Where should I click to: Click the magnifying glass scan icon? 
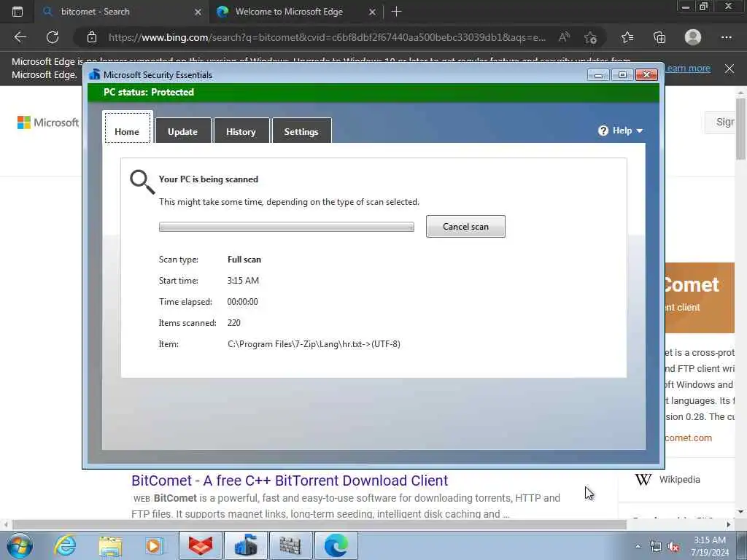tap(142, 182)
